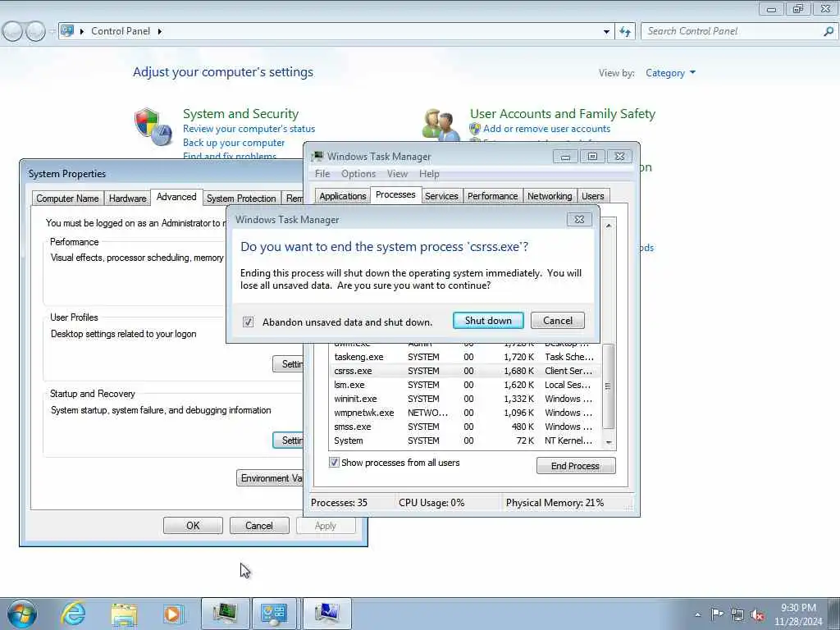This screenshot has width=840, height=630.
Task: Minimize the Windows Task Manager window
Action: coord(565,157)
